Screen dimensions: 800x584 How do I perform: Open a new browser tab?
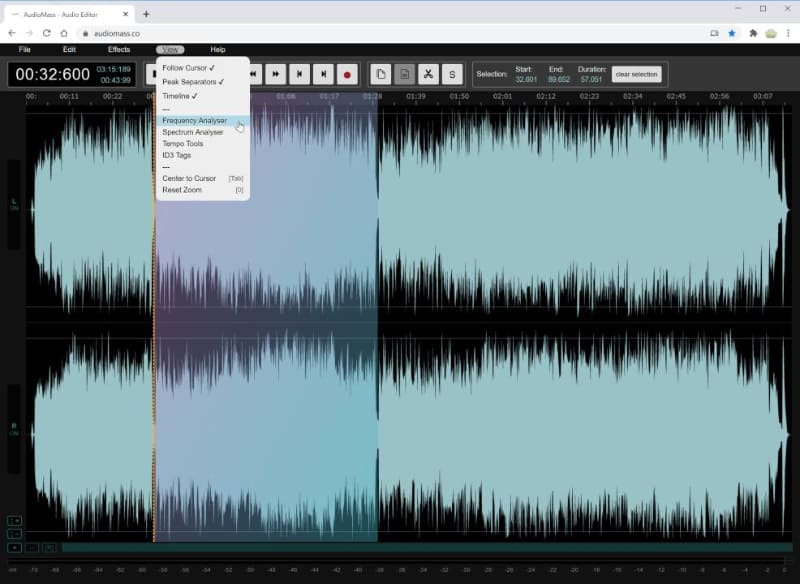pyautogui.click(x=146, y=14)
